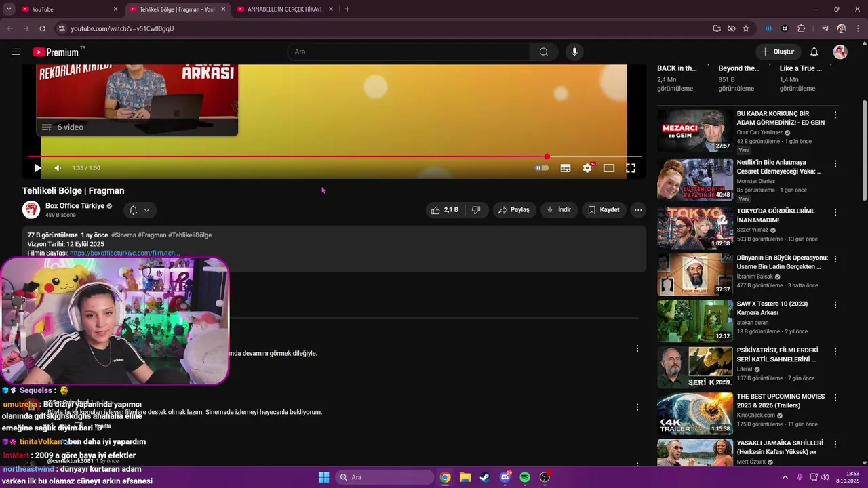Go back in browser history
868x488 pixels.
coord(10,28)
